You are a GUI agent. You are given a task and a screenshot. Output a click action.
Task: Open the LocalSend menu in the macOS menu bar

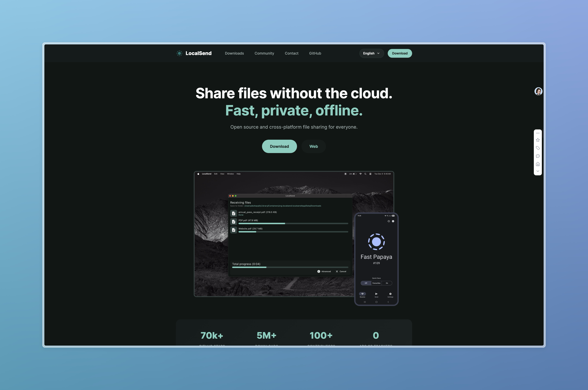(207, 174)
